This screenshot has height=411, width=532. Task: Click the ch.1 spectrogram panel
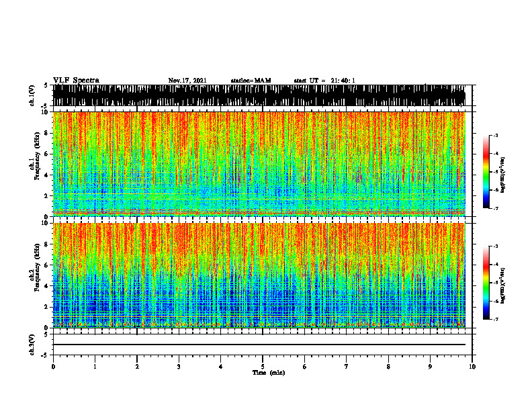(259, 164)
